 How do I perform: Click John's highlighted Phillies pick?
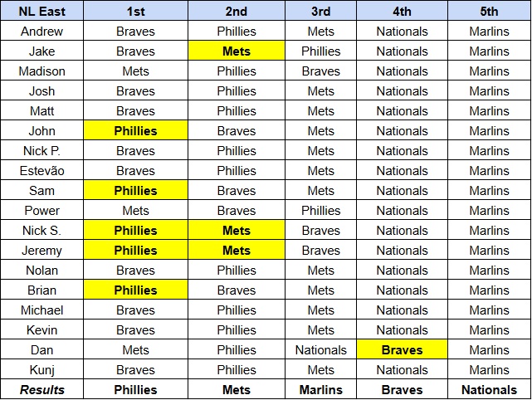tap(135, 131)
